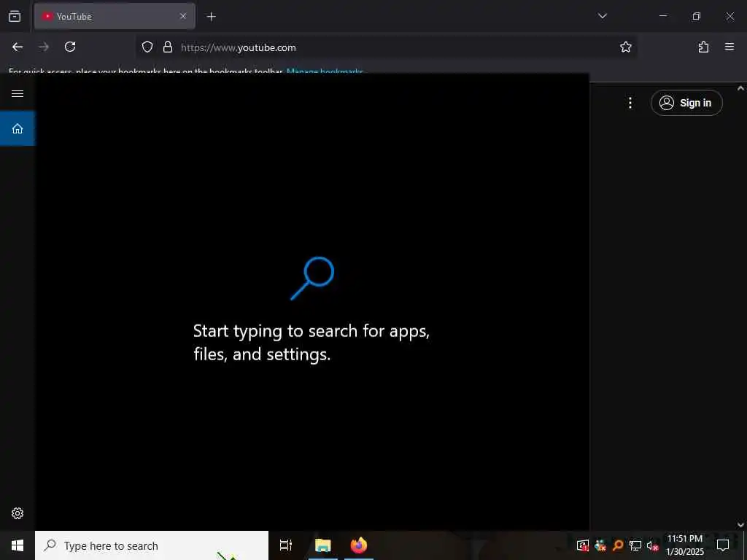The image size is (747, 560).
Task: Open a new tab
Action: [211, 17]
